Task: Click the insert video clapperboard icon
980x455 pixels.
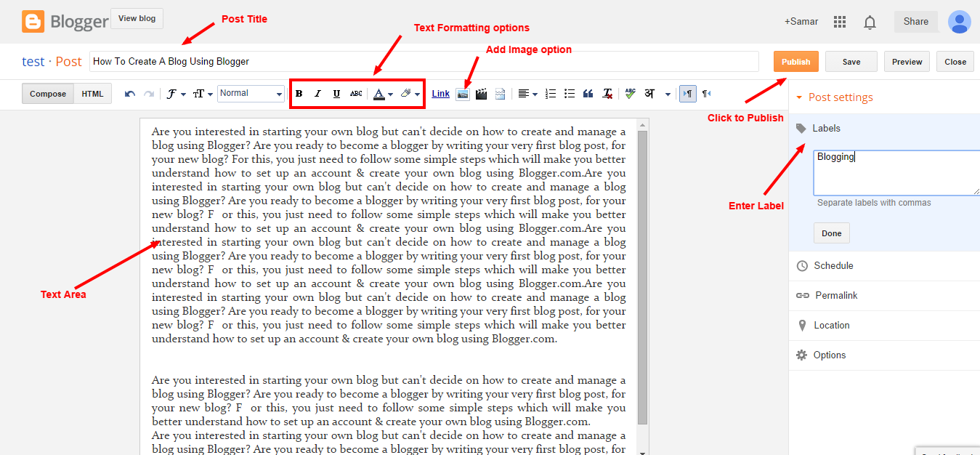Action: tap(481, 94)
